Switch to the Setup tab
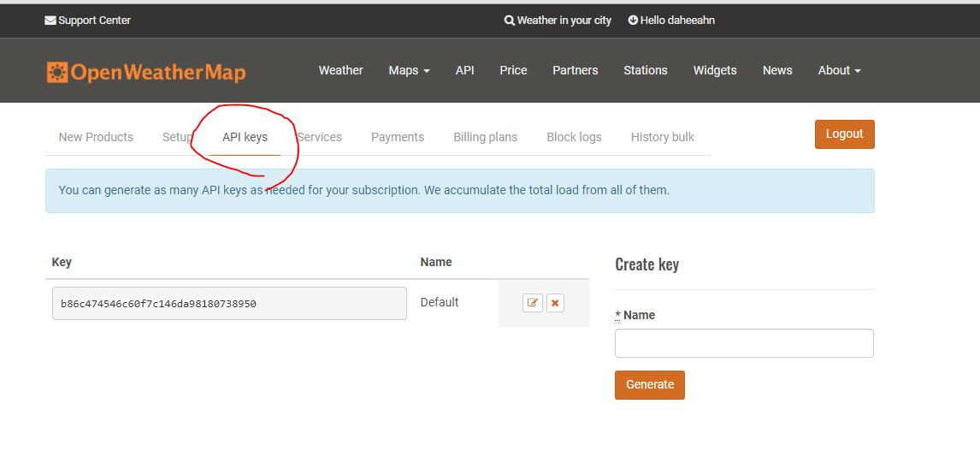The height and width of the screenshot is (469, 980). 178,137
